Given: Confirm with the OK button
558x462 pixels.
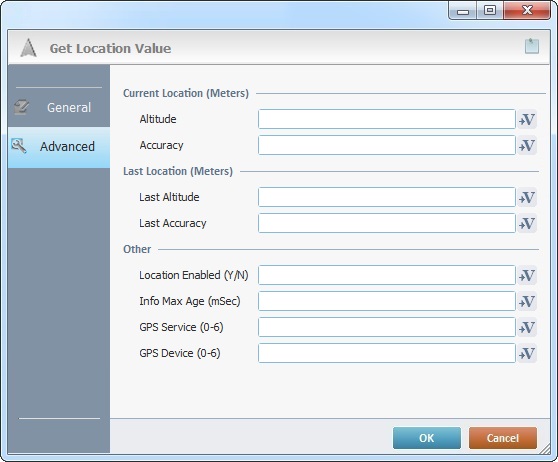Looking at the screenshot, I should 427,438.
